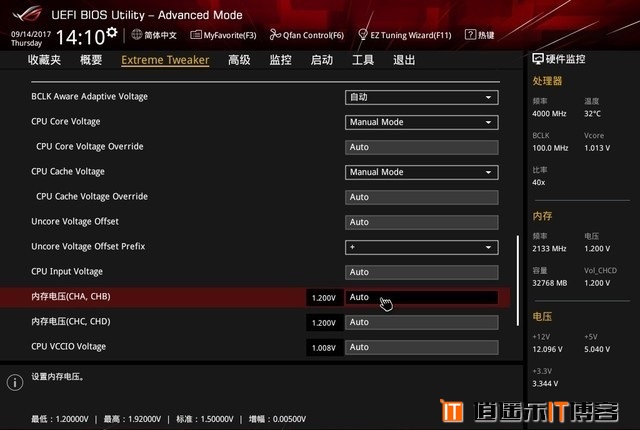Image resolution: width=640 pixels, height=430 pixels.
Task: Click 1.200V value beside 内存电压(CHC, CHD)
Action: pyautogui.click(x=324, y=323)
